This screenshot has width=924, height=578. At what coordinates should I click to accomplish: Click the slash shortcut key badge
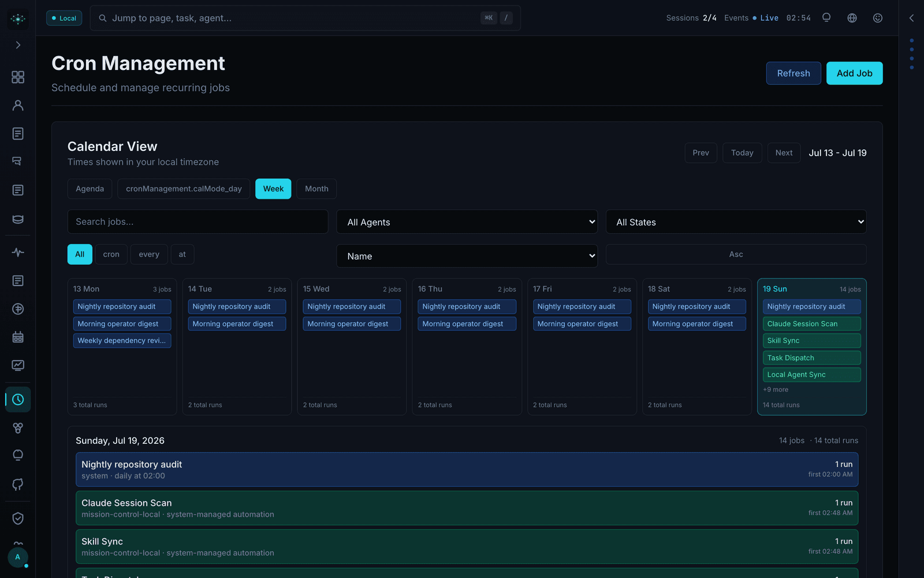coord(506,18)
